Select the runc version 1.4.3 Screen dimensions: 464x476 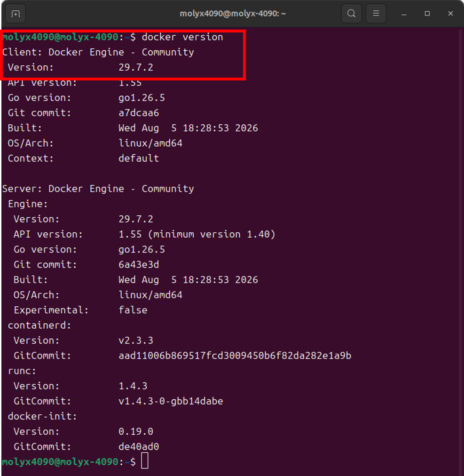coord(133,386)
